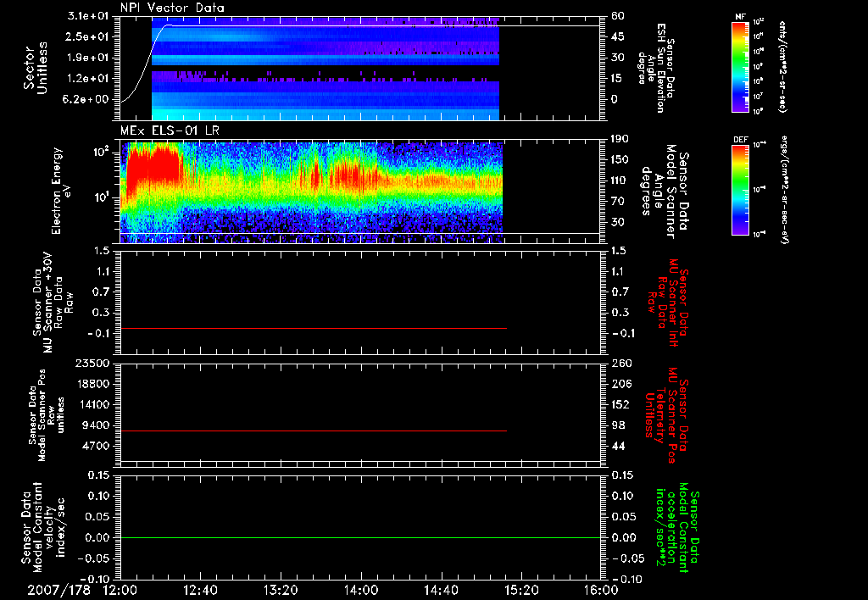Click the 152 telemetry tick label
The image size is (868, 600).
click(621, 404)
